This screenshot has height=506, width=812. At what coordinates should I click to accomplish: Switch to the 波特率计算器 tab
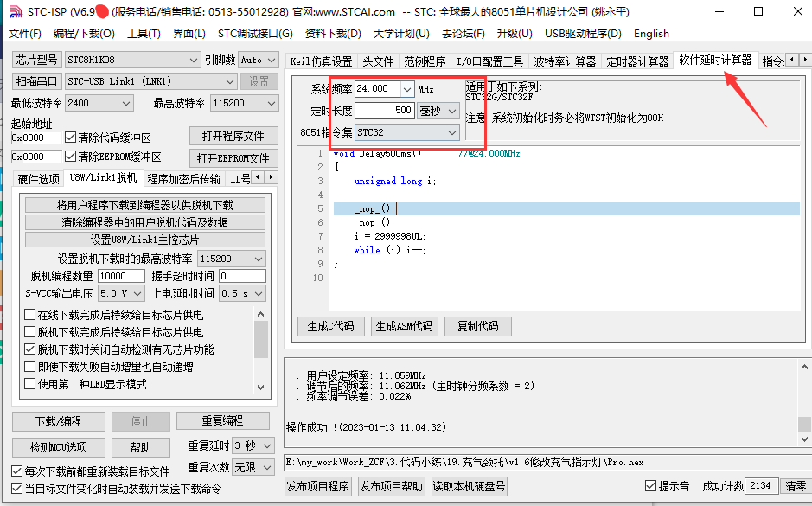tap(565, 61)
